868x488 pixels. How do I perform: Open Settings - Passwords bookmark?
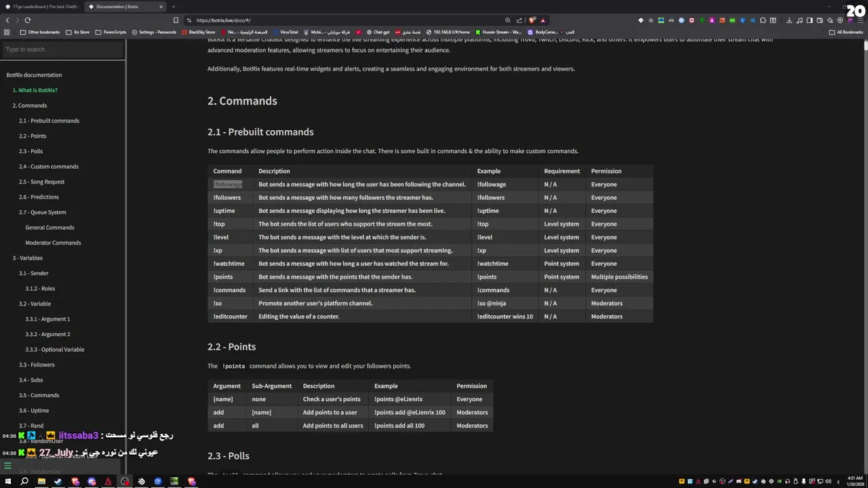(x=154, y=32)
